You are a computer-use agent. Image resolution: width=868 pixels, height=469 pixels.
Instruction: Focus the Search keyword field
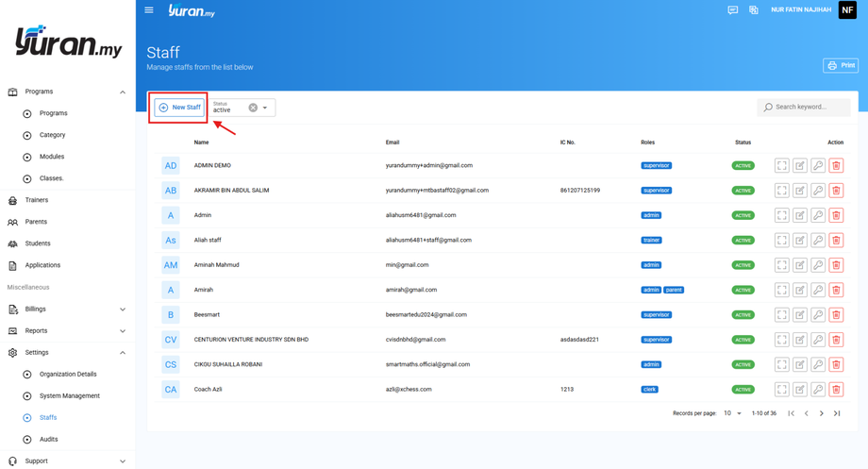tap(803, 107)
